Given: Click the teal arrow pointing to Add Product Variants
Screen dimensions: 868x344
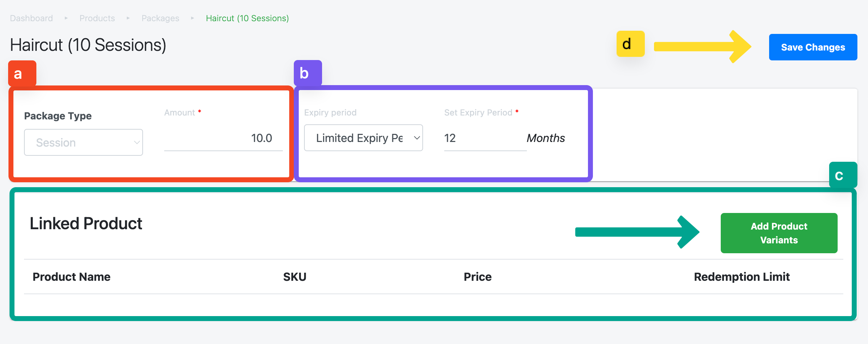Looking at the screenshot, I should 637,232.
